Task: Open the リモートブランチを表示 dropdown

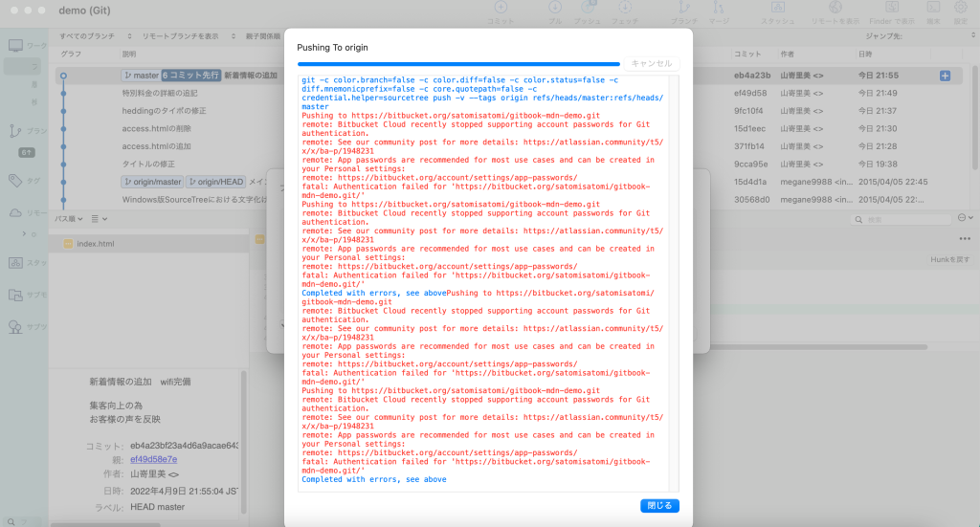Action: pos(181,36)
